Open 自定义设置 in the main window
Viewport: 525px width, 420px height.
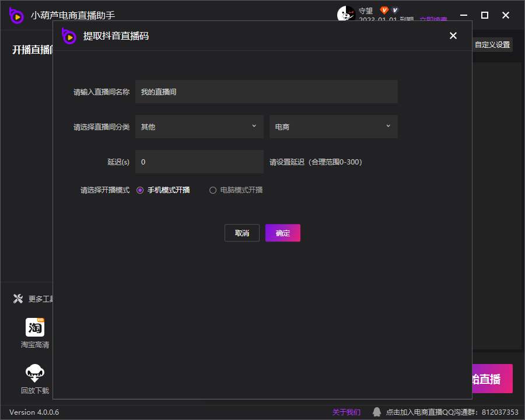pos(492,45)
